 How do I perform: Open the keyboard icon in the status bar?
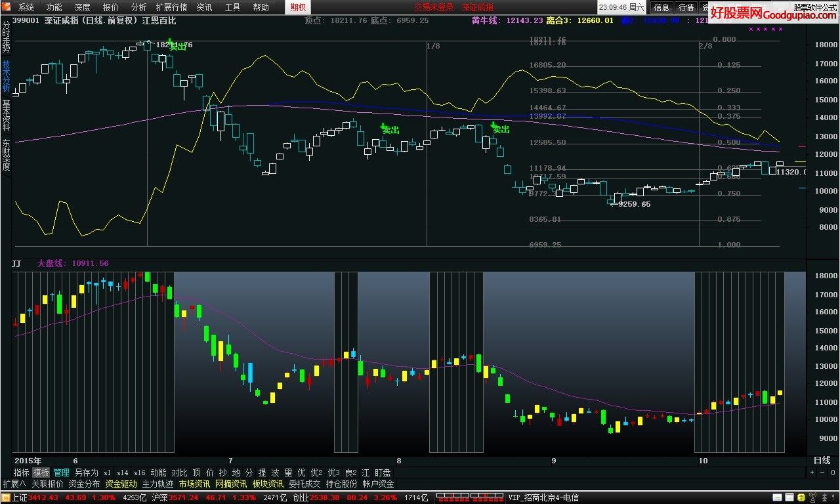click(x=777, y=498)
